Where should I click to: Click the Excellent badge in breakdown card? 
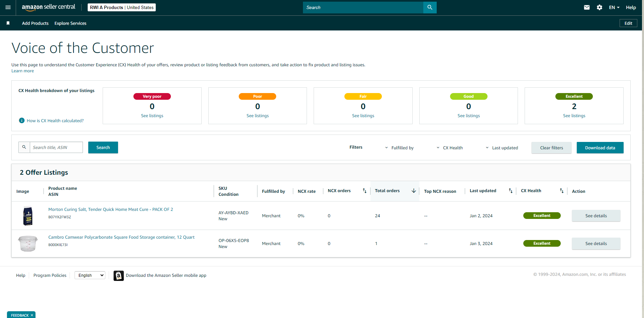point(574,96)
